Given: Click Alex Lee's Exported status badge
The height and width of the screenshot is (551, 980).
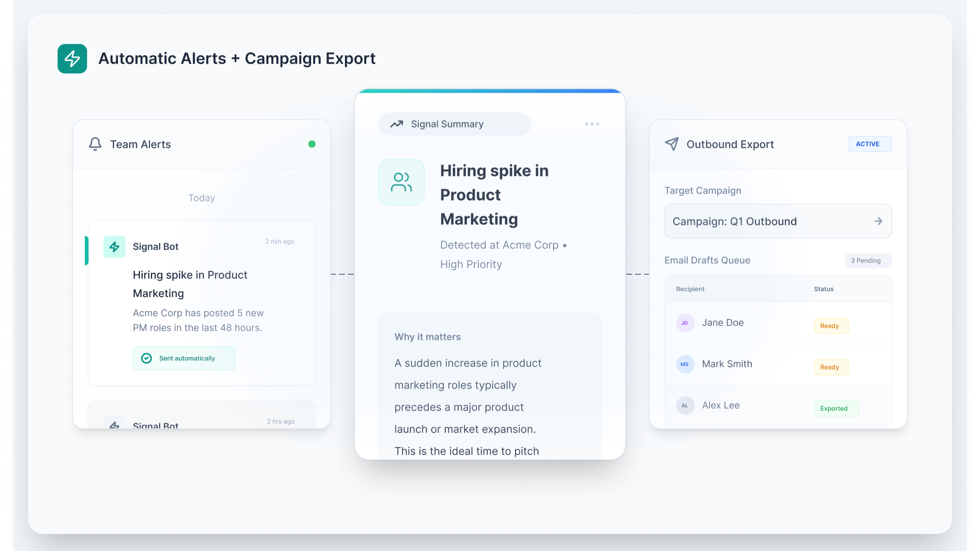Looking at the screenshot, I should pos(836,408).
